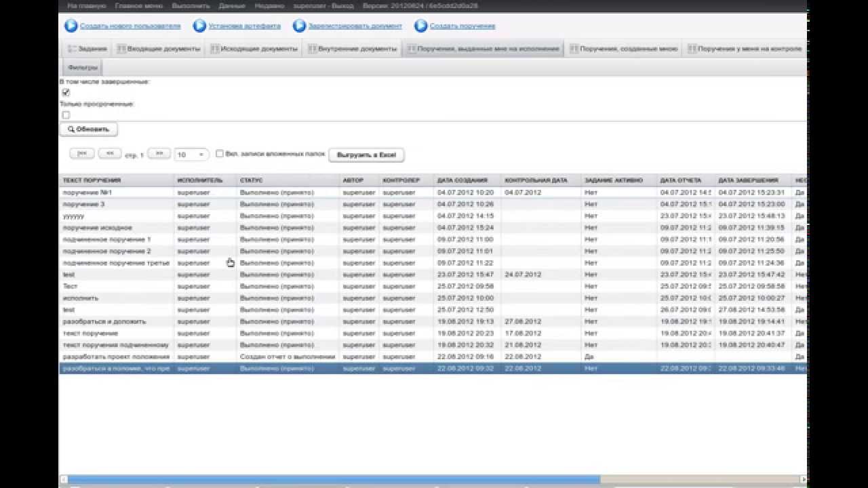Open the page size dropdown showing 10
The height and width of the screenshot is (488, 868).
(x=191, y=155)
